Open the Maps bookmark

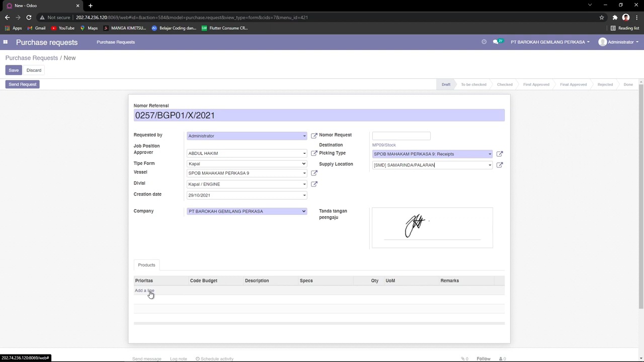[89, 28]
